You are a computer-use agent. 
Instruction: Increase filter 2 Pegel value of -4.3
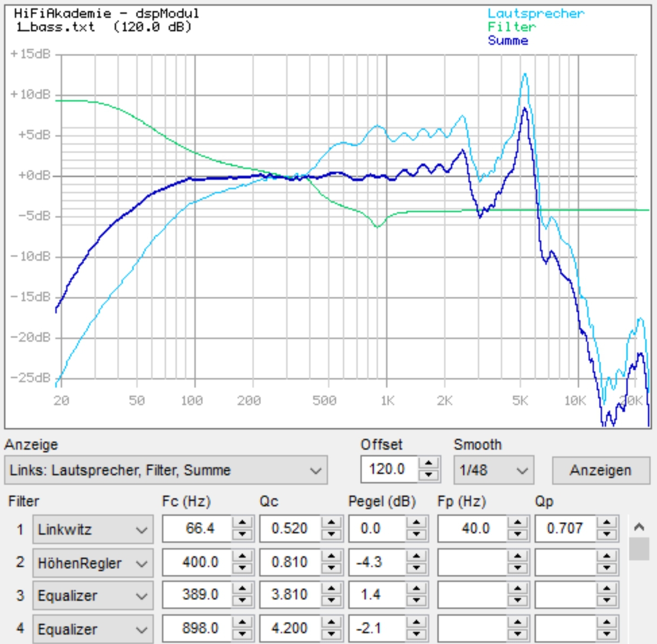[416, 557]
